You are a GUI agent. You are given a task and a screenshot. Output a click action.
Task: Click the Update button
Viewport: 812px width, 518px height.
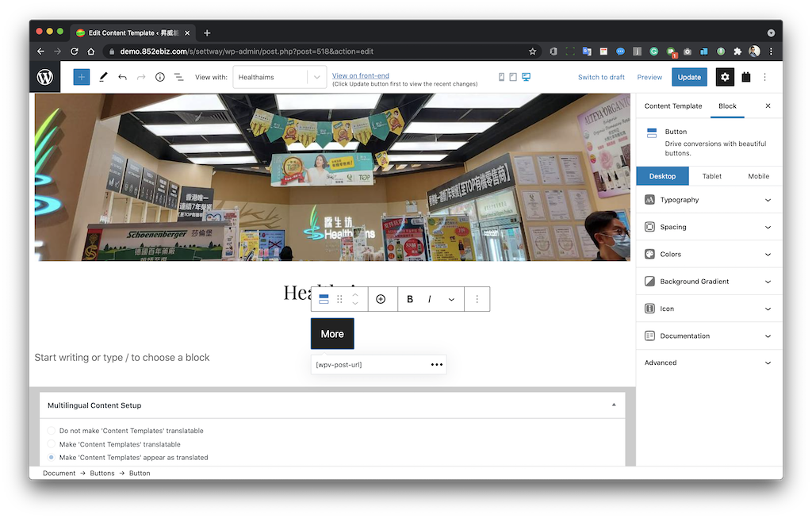point(689,77)
